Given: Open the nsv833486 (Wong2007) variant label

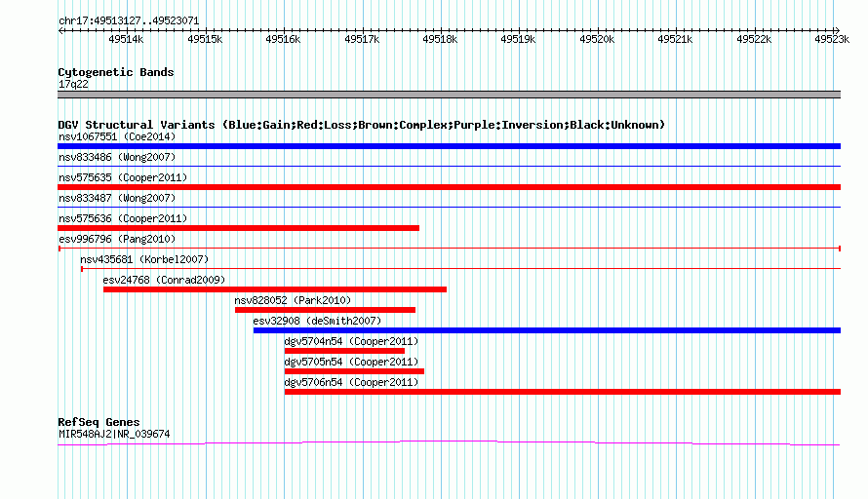Looking at the screenshot, I should [117, 157].
